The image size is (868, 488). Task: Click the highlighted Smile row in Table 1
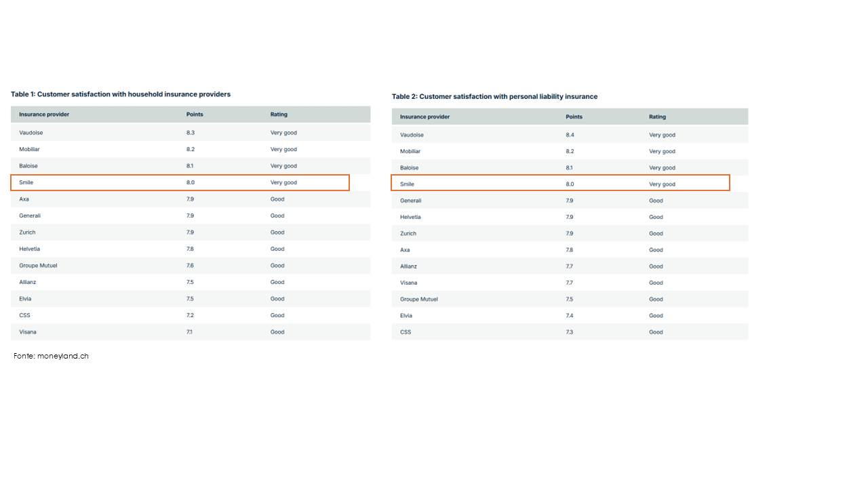(x=180, y=182)
